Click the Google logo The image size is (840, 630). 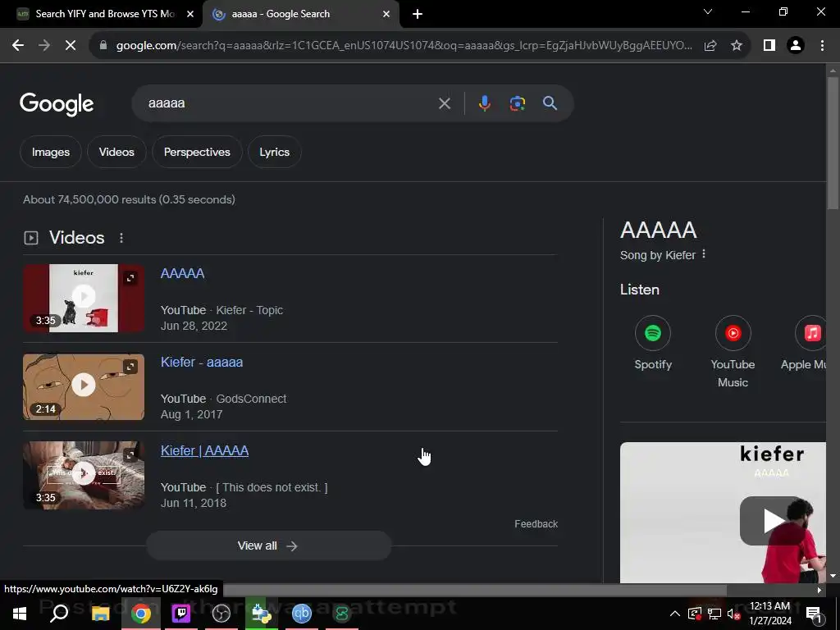[57, 104]
